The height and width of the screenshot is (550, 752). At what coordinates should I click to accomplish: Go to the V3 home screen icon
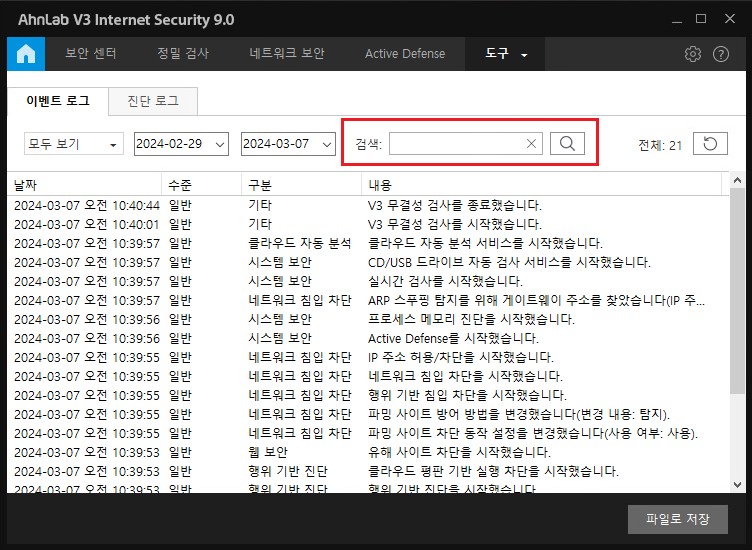[x=26, y=54]
